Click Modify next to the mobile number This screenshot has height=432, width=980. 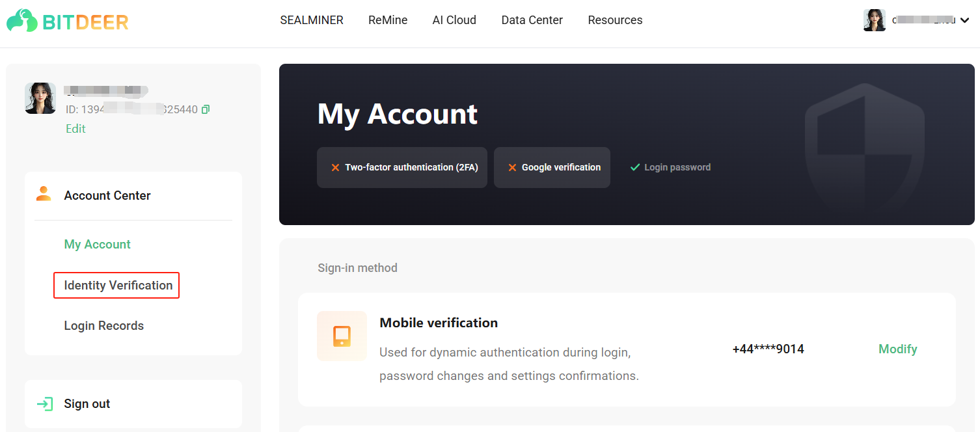(x=898, y=349)
